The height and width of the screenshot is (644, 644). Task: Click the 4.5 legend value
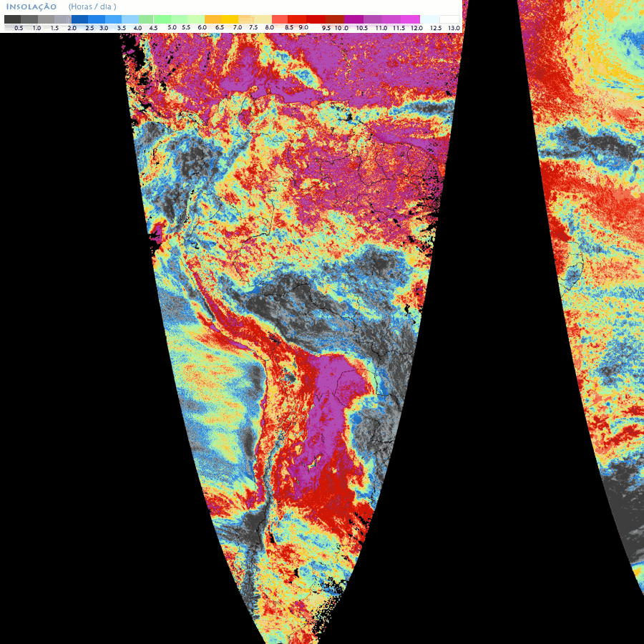pos(153,28)
